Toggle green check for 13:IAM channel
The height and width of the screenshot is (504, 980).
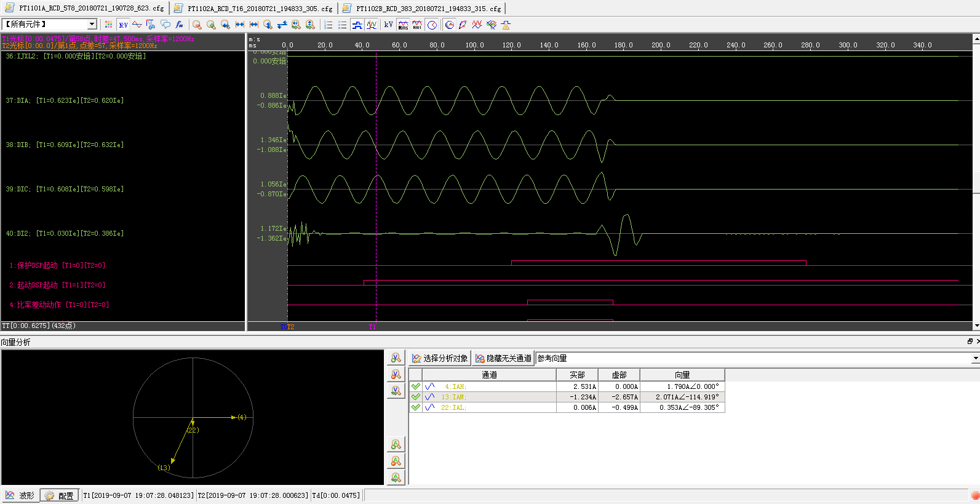click(416, 397)
